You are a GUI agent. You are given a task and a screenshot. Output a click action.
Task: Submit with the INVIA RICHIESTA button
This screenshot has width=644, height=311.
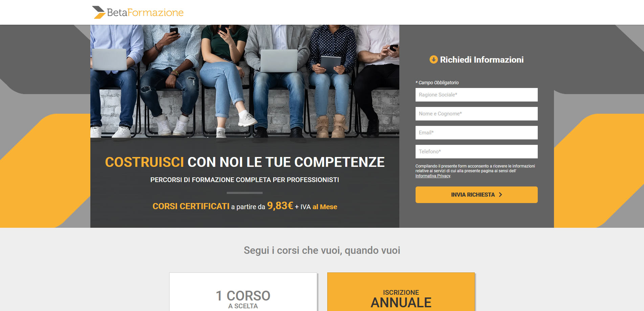coord(476,195)
